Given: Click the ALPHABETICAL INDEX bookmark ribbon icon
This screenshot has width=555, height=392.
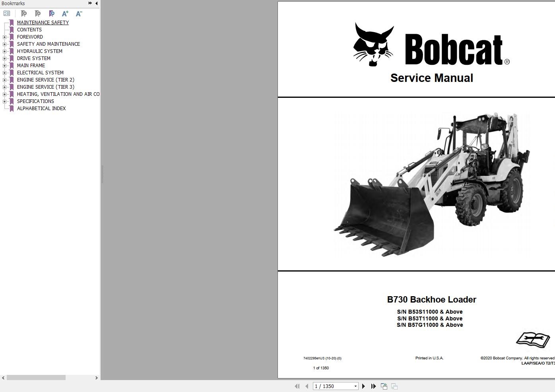Looking at the screenshot, I should click(x=12, y=109).
